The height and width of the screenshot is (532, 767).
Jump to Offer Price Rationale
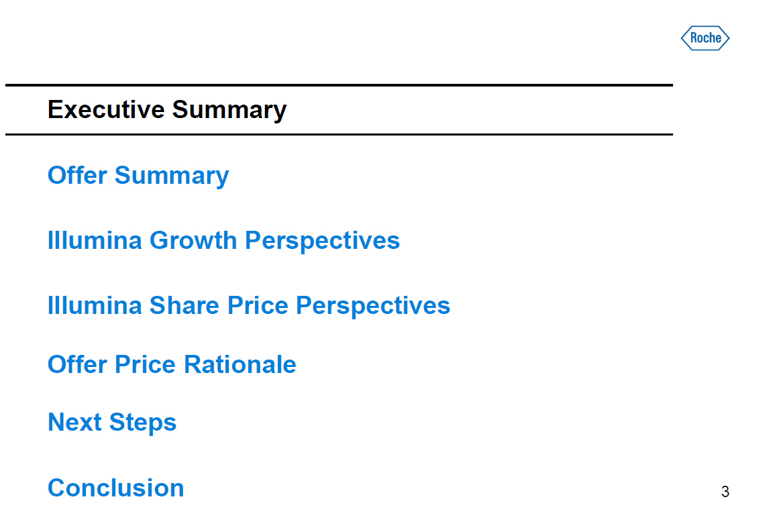tap(172, 364)
